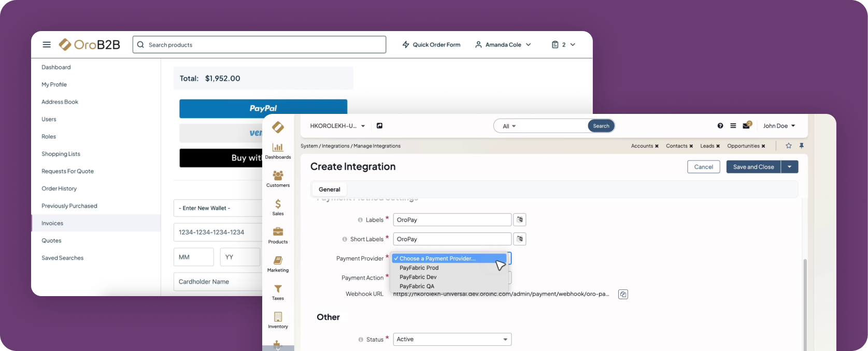Click the card number field
Viewport: 868px width, 351px height.
(218, 232)
